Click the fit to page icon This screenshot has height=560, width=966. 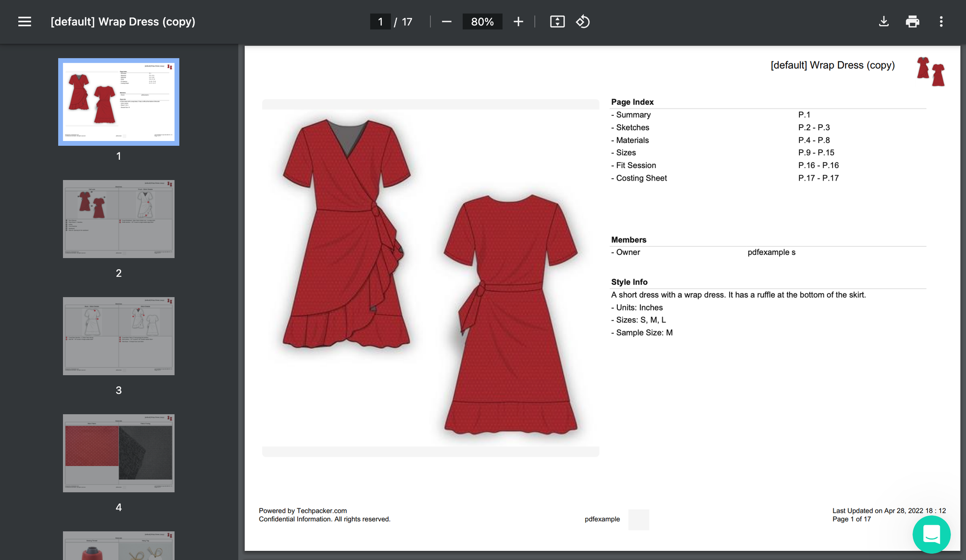[x=557, y=22]
